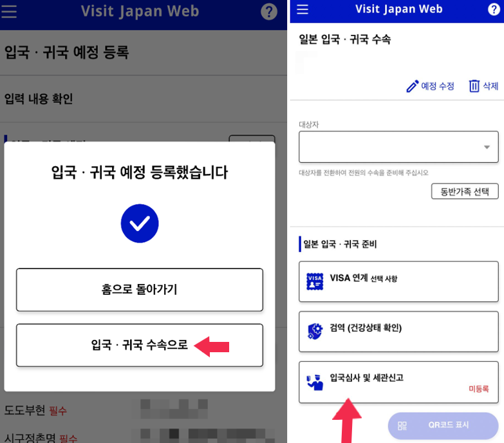Click QR코드 표시 button

443,426
